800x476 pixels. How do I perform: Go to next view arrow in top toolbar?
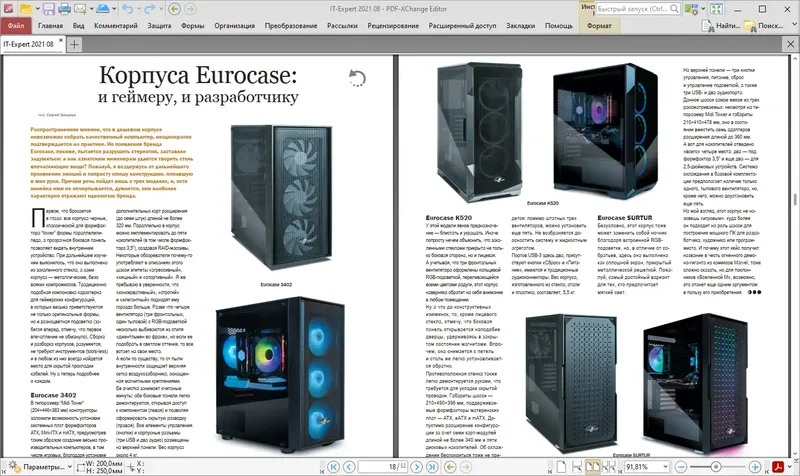click(x=190, y=9)
